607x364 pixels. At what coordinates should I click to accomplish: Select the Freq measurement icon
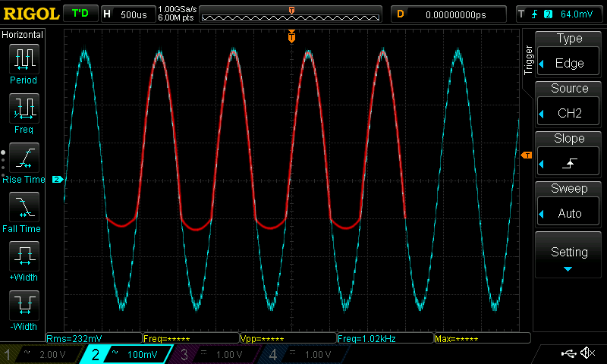(24, 108)
